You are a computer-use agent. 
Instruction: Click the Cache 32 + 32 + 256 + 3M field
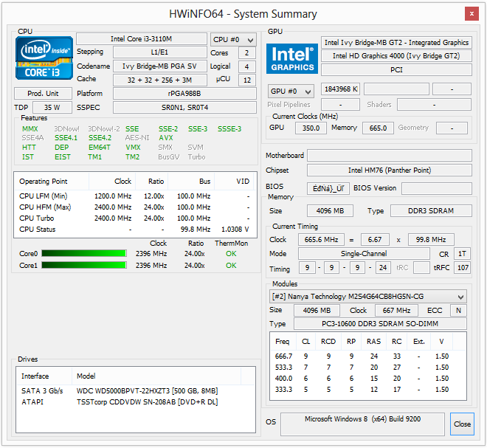159,80
